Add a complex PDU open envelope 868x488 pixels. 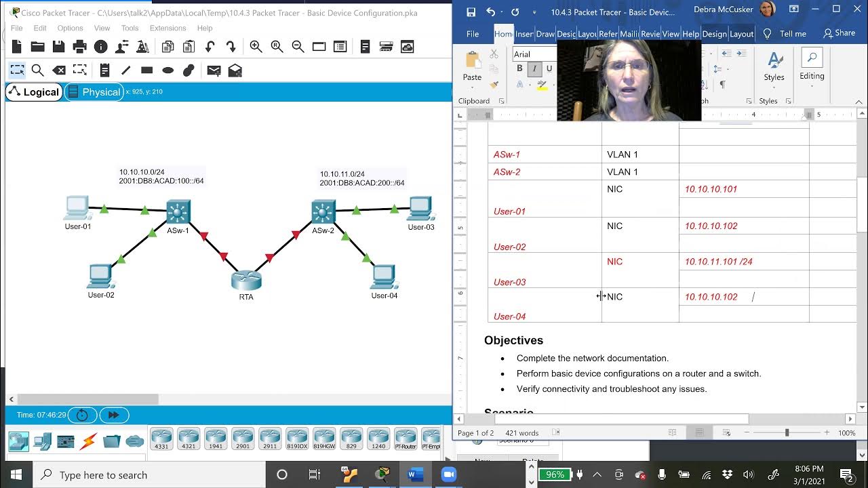click(235, 70)
